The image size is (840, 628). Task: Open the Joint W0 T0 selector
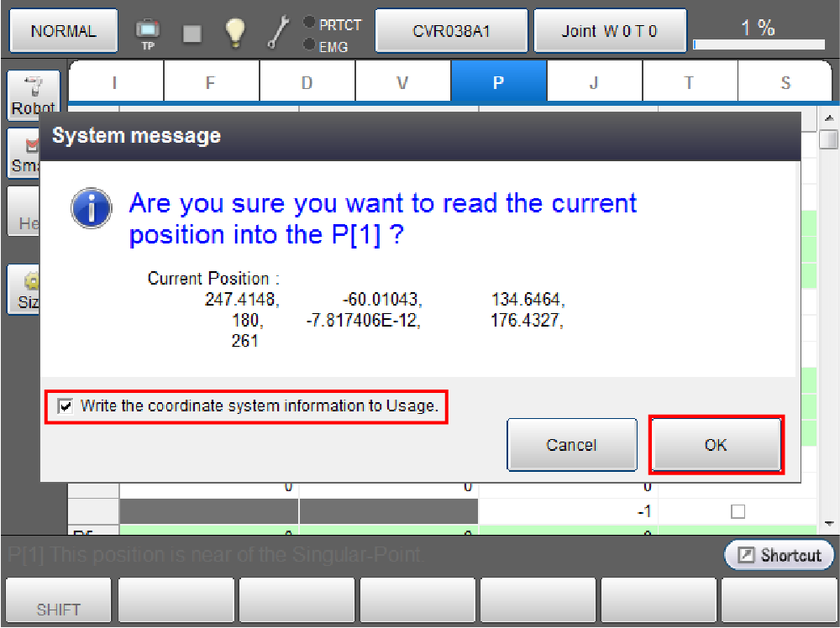click(610, 32)
